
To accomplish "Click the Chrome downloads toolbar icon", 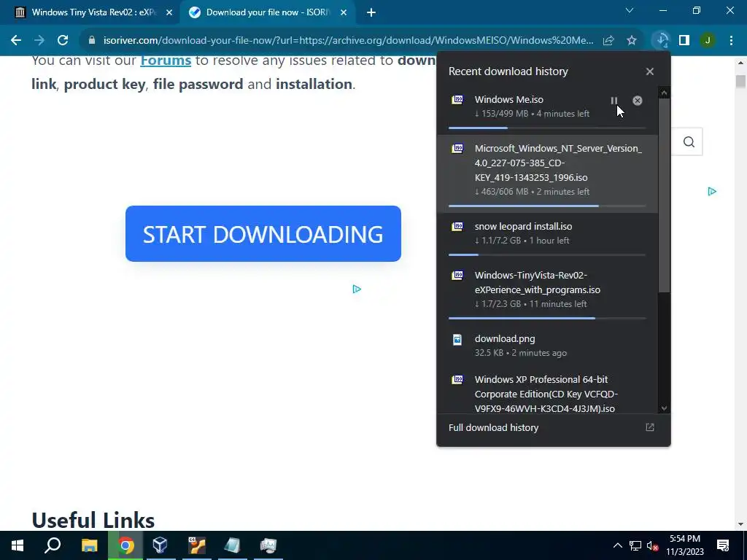I will pos(662,41).
